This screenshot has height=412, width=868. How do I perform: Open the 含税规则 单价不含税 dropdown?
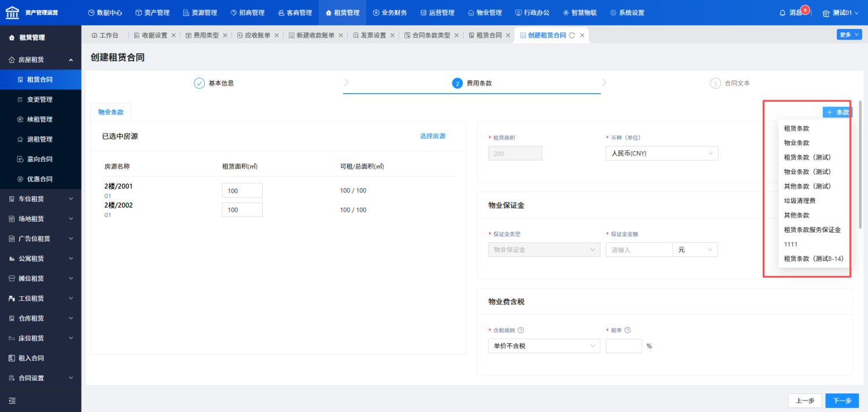(544, 346)
